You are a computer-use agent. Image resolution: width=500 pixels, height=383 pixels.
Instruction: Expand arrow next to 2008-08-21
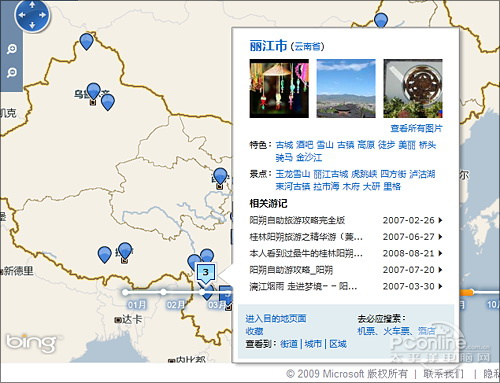click(440, 253)
